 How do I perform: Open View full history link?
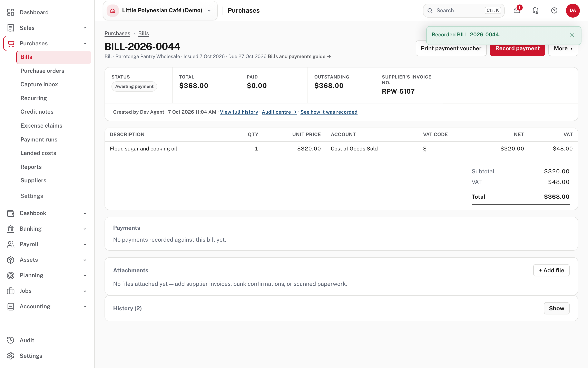click(239, 112)
